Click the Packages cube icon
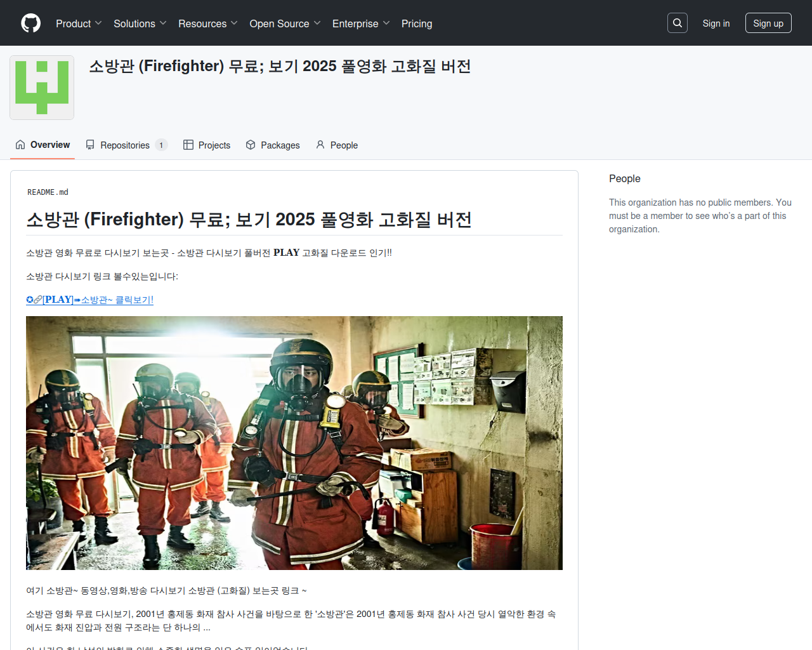This screenshot has width=812, height=650. pos(251,145)
